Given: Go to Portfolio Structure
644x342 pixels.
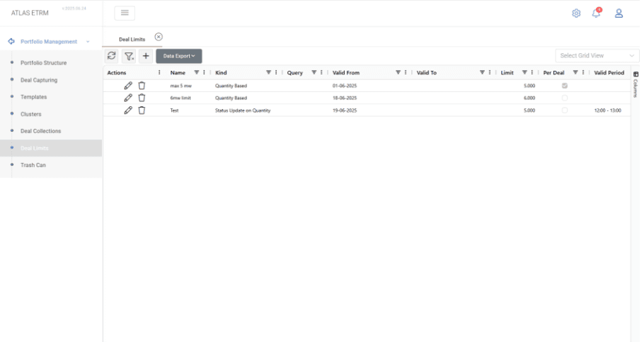Looking at the screenshot, I should [44, 63].
